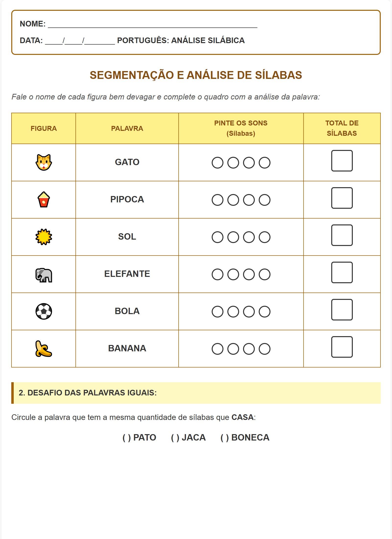
Task: Click the popcorn bucket picture
Action: (x=44, y=200)
